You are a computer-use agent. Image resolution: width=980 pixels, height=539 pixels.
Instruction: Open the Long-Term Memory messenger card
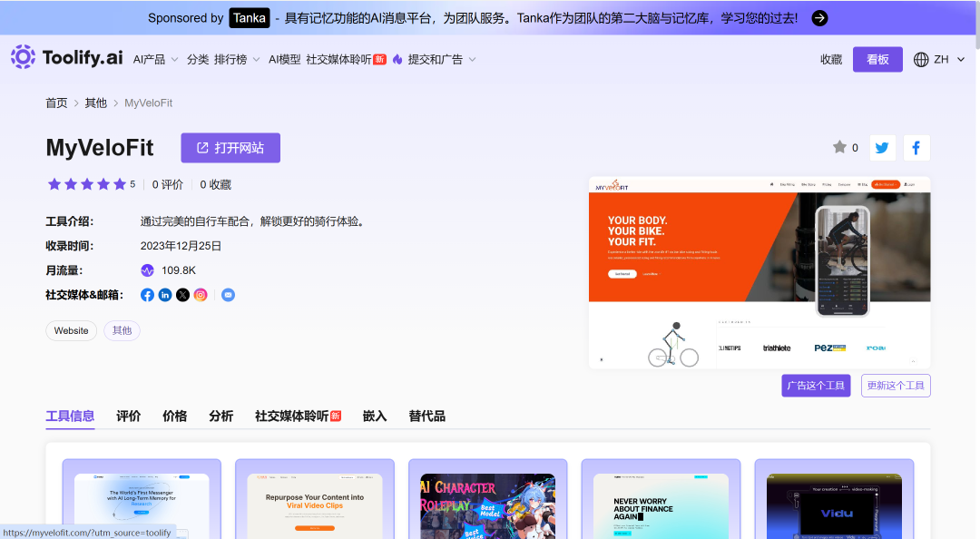[x=142, y=499]
